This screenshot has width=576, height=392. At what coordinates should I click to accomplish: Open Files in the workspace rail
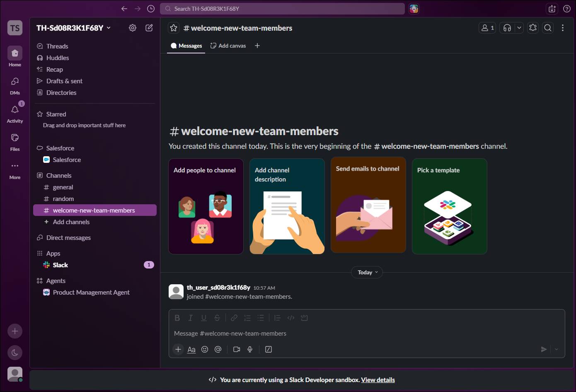15,141
